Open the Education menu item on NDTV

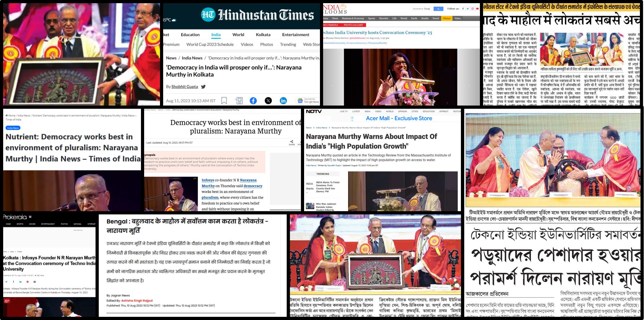point(428,112)
